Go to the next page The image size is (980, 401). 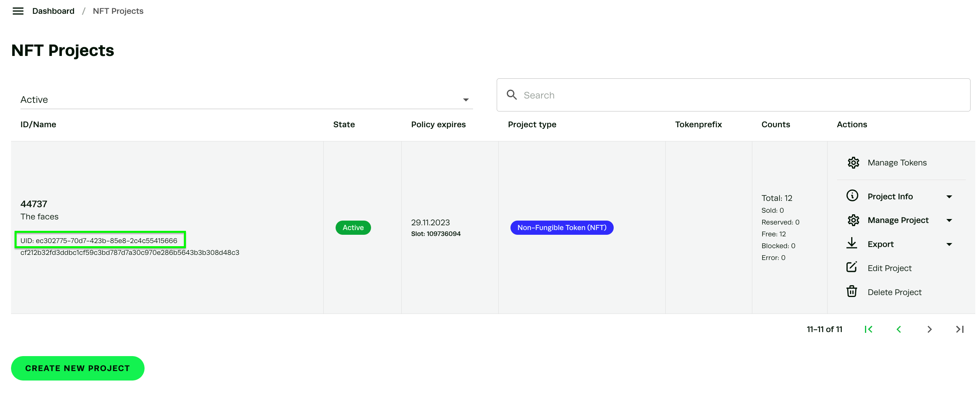click(930, 329)
